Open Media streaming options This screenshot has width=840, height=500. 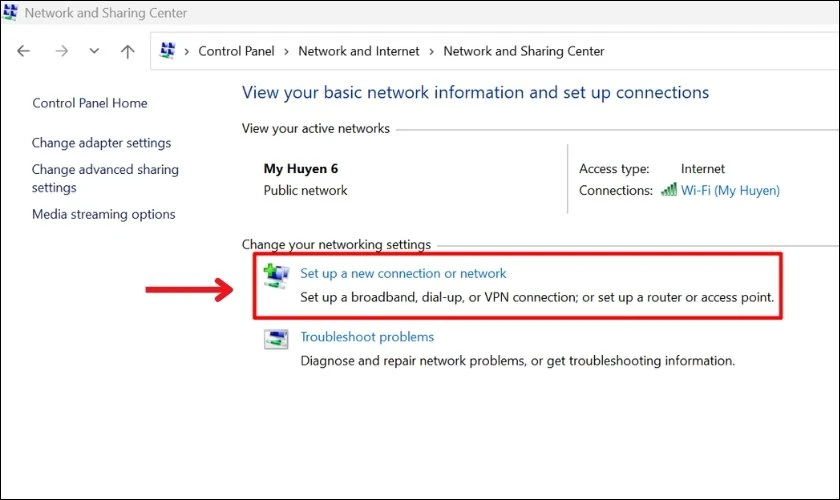(x=103, y=214)
